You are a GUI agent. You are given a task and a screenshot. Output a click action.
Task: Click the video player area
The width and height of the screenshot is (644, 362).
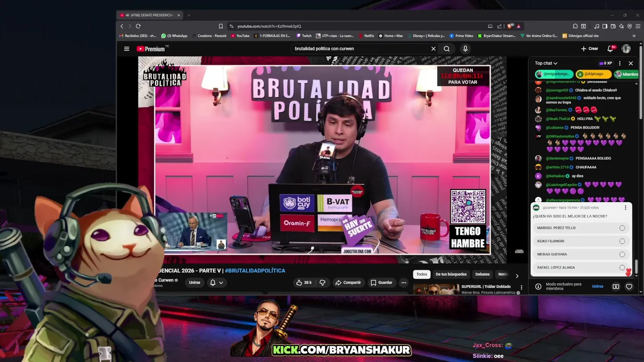coord(322,159)
